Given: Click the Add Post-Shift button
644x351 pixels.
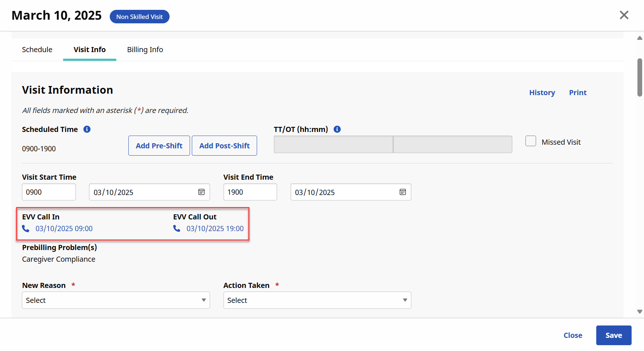Looking at the screenshot, I should (x=224, y=146).
